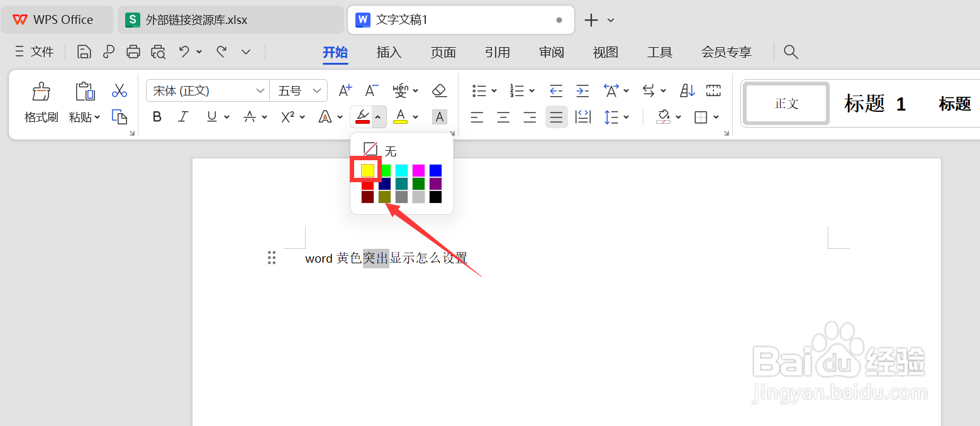Switch to the 插入 ribbon tab

pyautogui.click(x=389, y=52)
